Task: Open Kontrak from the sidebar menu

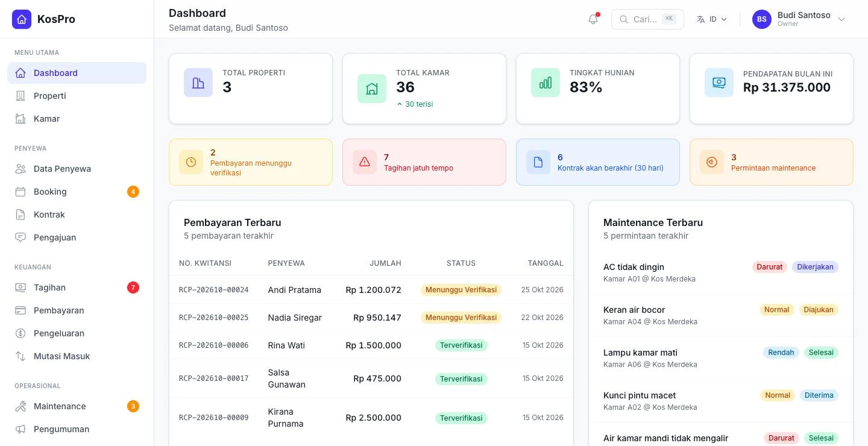Action: click(77, 215)
